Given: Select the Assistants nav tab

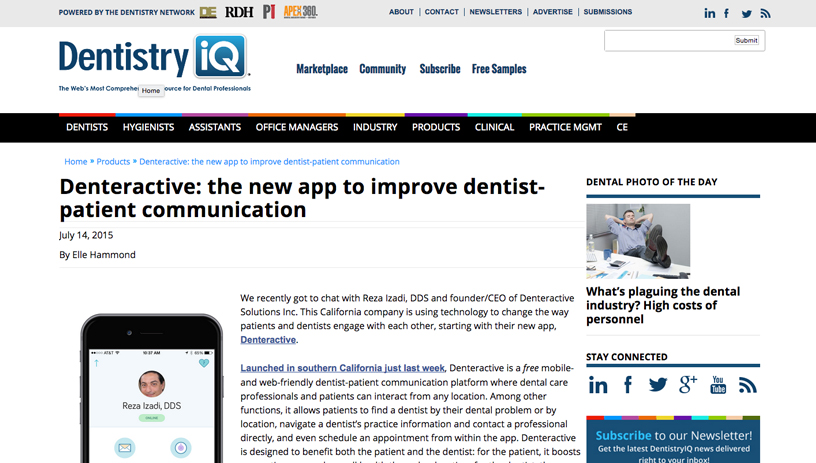Looking at the screenshot, I should 215,127.
